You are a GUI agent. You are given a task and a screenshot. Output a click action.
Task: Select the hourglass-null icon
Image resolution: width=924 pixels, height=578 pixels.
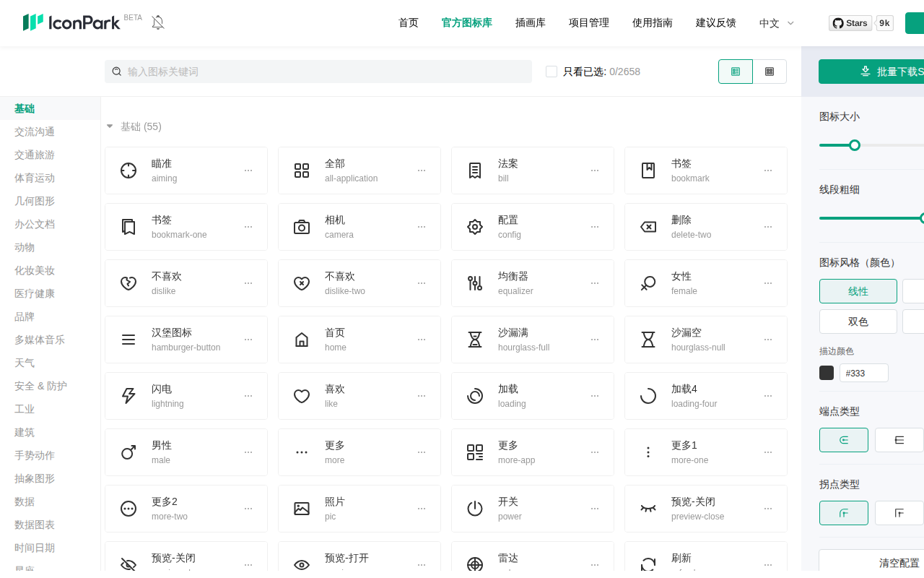648,340
